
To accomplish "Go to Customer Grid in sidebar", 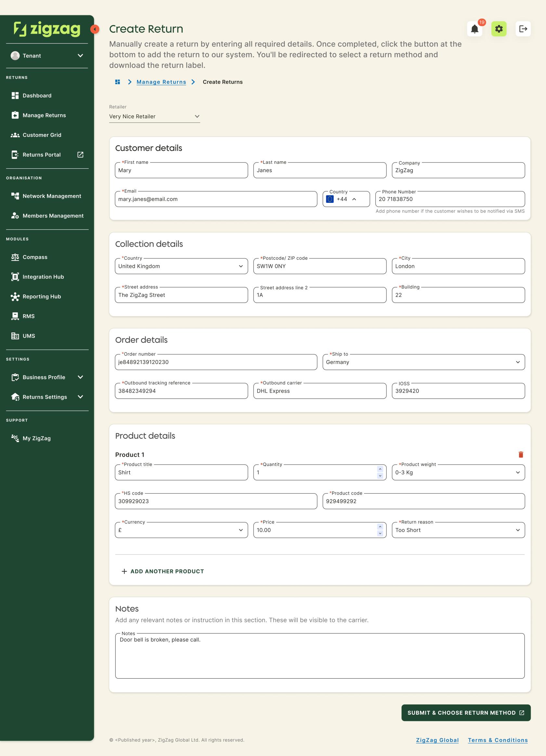I will 42,135.
